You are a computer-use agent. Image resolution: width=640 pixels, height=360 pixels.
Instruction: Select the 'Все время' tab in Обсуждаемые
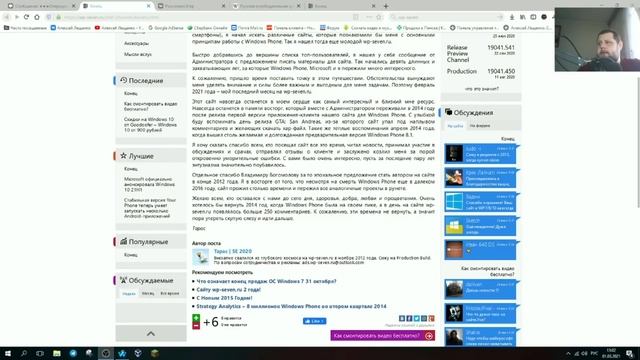(170, 293)
